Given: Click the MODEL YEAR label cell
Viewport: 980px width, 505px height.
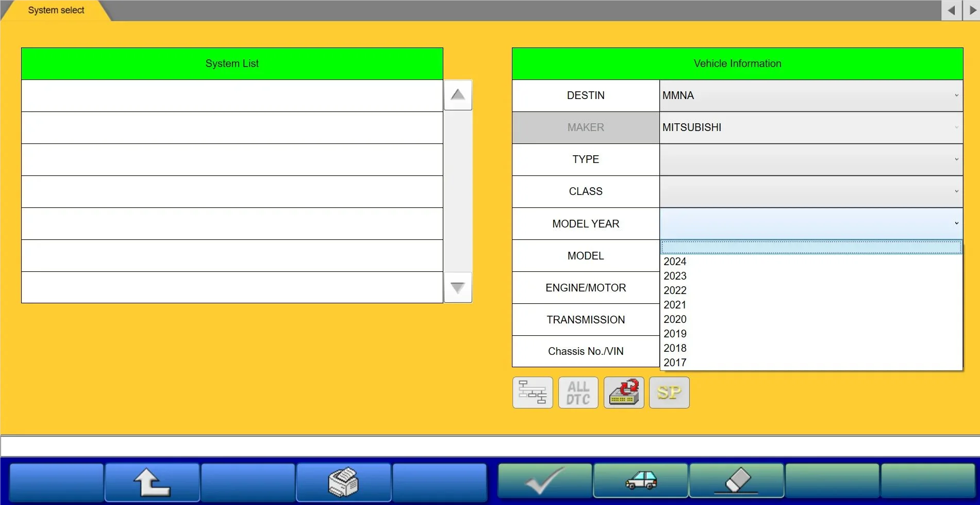Looking at the screenshot, I should pyautogui.click(x=586, y=224).
